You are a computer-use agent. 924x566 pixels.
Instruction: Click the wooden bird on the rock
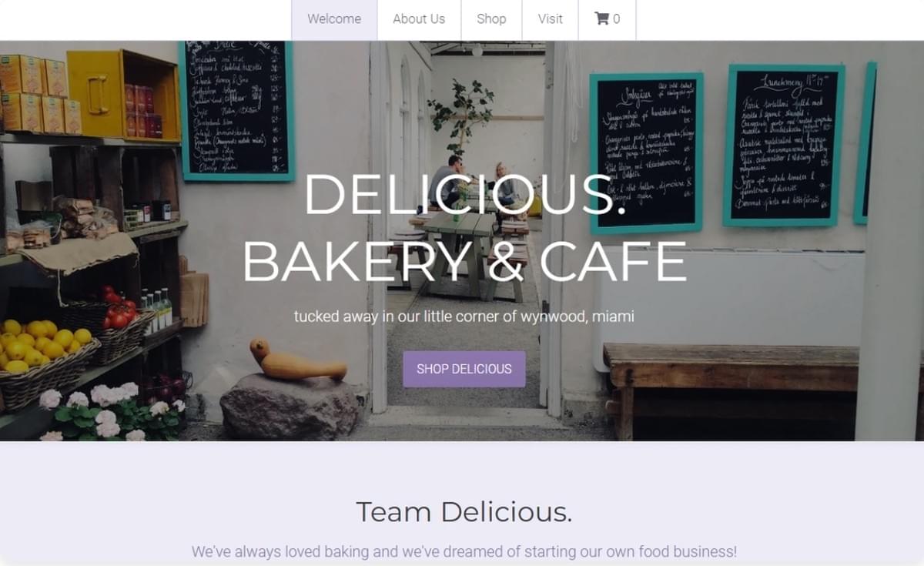[x=296, y=361]
